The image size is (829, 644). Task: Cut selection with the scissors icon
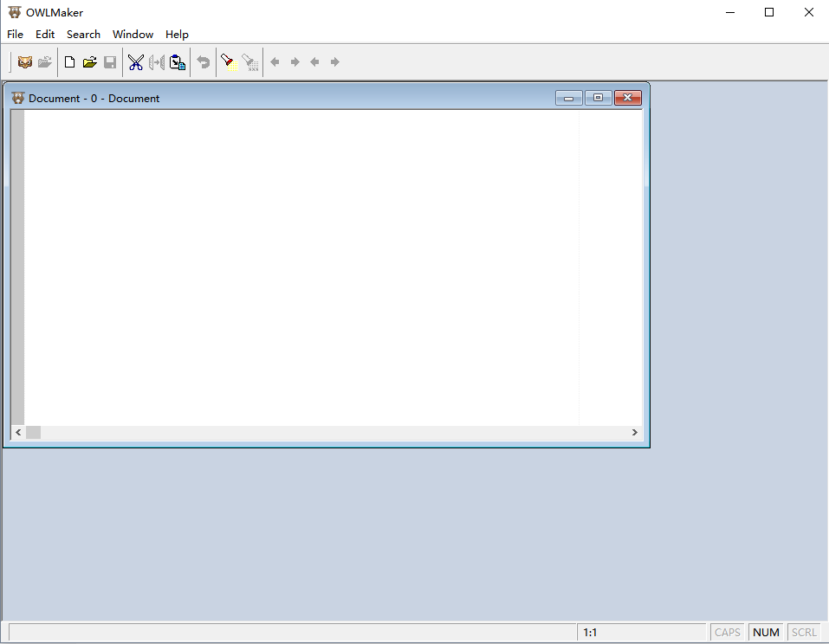(x=136, y=62)
